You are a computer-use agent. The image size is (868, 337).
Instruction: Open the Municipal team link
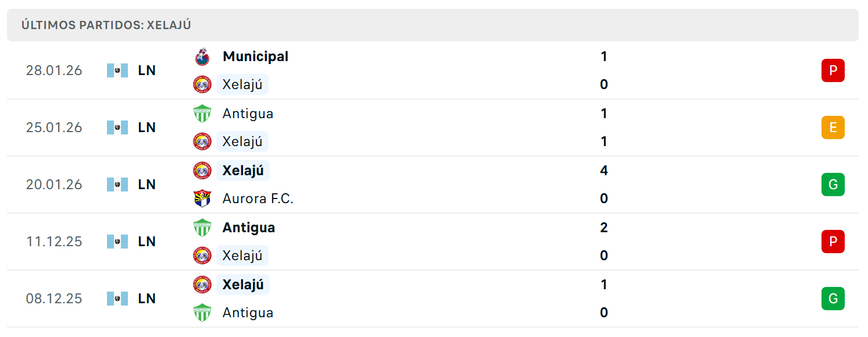click(255, 56)
